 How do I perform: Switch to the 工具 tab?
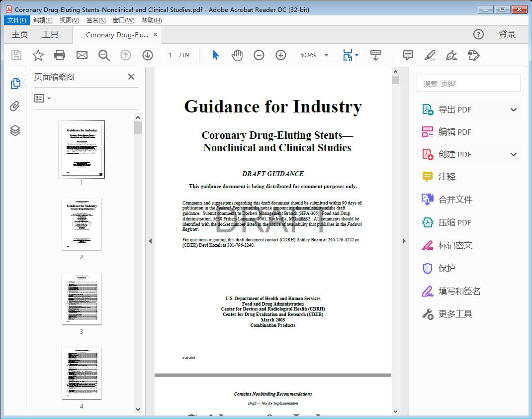(50, 35)
